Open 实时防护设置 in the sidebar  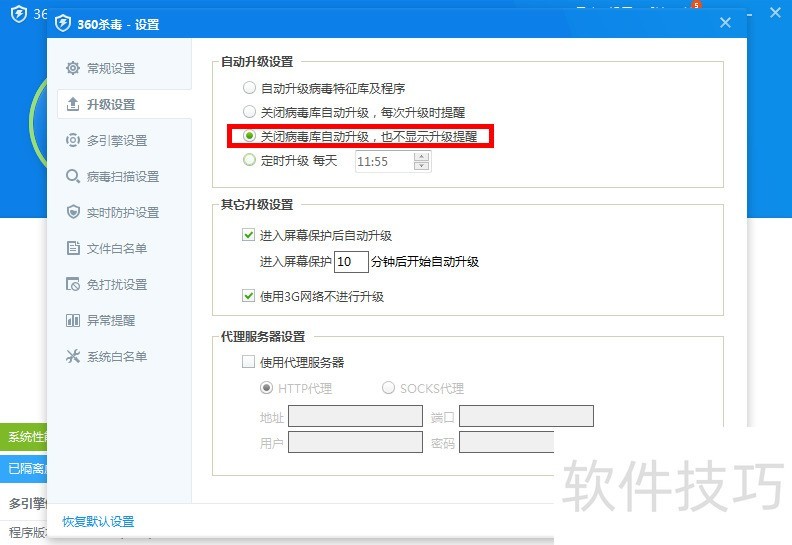[x=124, y=212]
